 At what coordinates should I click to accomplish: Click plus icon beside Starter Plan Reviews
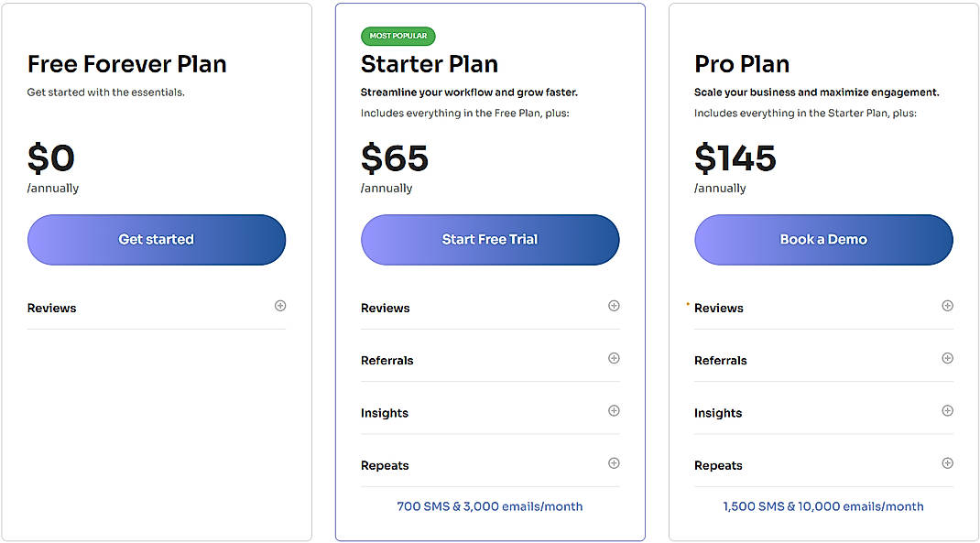(x=614, y=306)
